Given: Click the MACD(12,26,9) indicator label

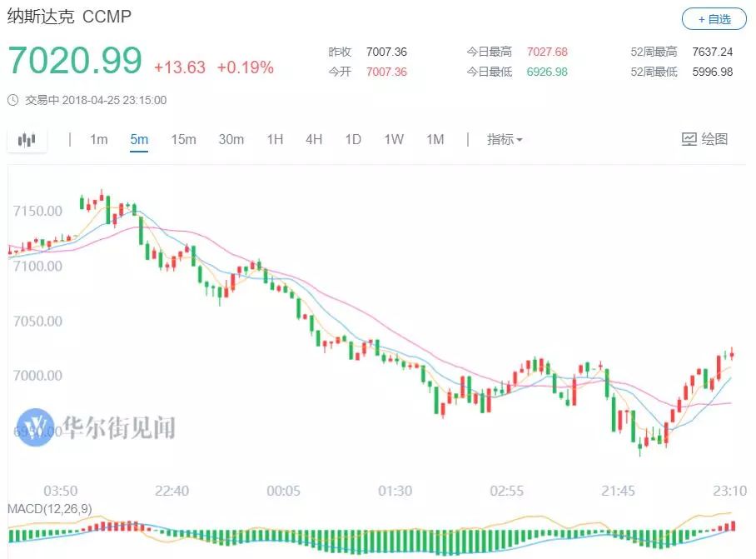Looking at the screenshot, I should click(48, 508).
